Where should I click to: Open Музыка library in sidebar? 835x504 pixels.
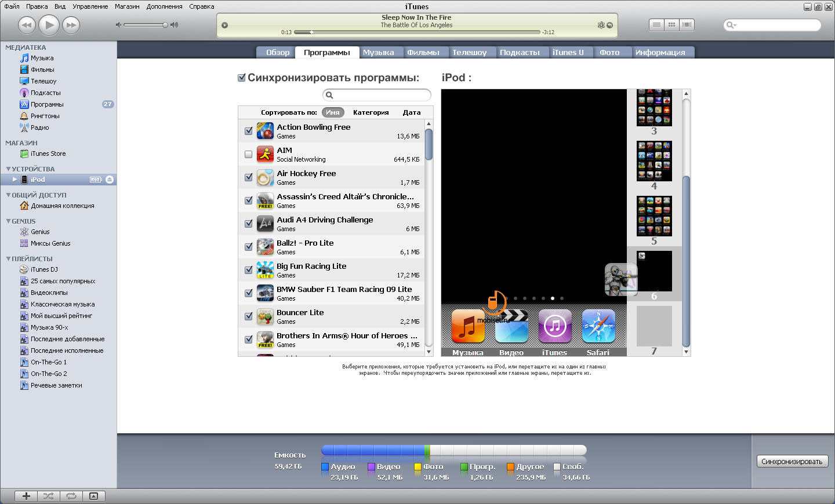(42, 58)
